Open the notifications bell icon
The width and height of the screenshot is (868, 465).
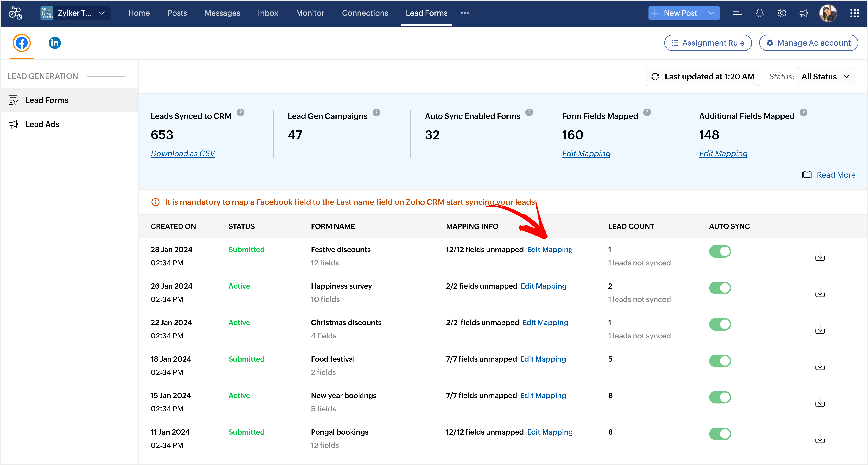coord(759,13)
